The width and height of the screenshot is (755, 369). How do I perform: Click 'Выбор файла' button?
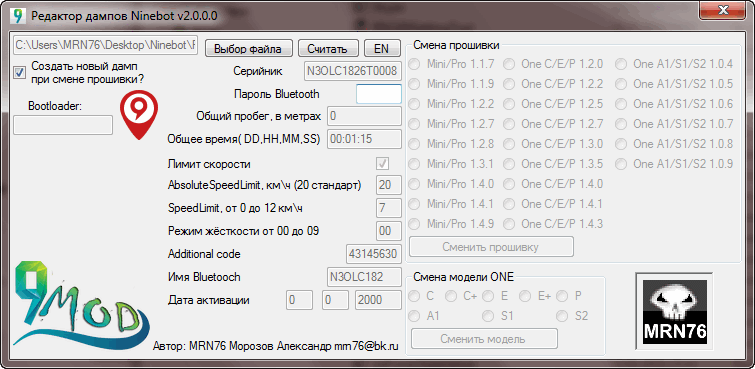click(248, 49)
